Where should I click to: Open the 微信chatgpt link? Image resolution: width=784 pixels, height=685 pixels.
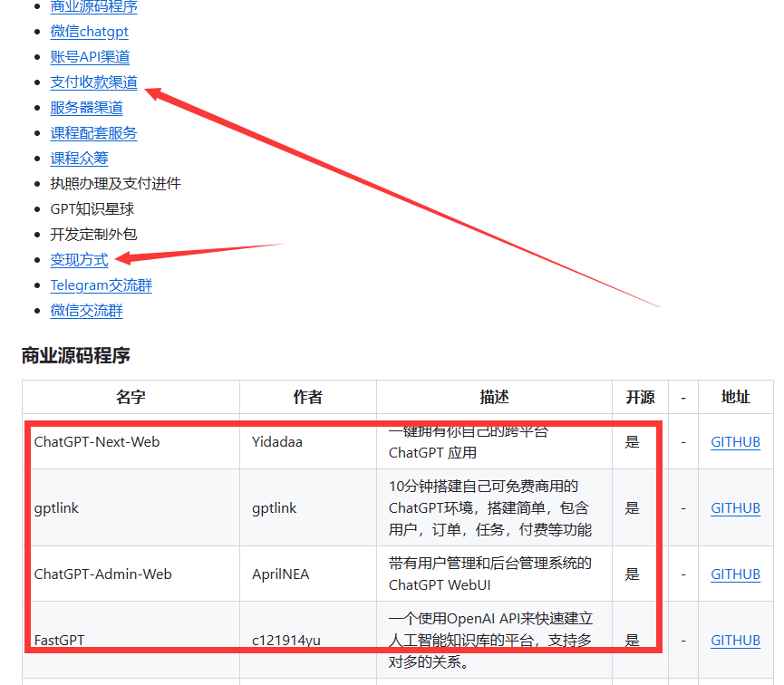tap(89, 32)
